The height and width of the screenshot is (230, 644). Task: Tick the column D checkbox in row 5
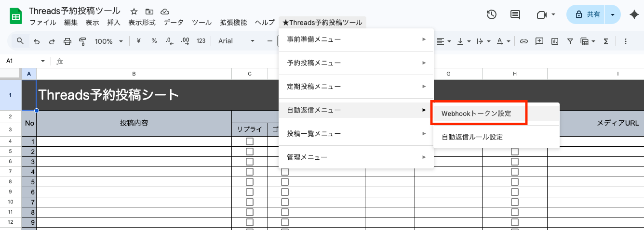285,182
